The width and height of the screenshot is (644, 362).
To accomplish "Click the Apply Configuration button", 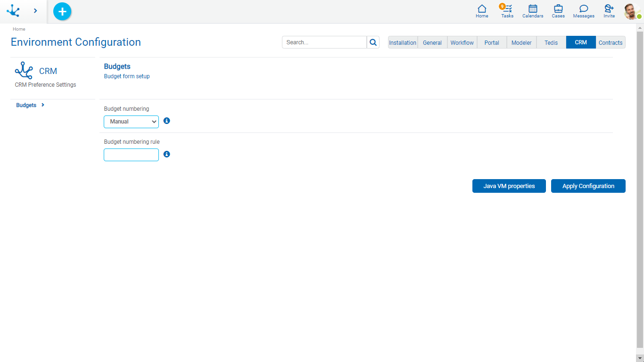I will [588, 186].
